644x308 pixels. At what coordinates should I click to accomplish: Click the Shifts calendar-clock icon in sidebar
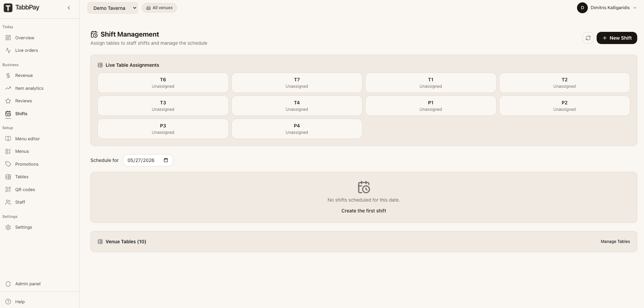8,114
